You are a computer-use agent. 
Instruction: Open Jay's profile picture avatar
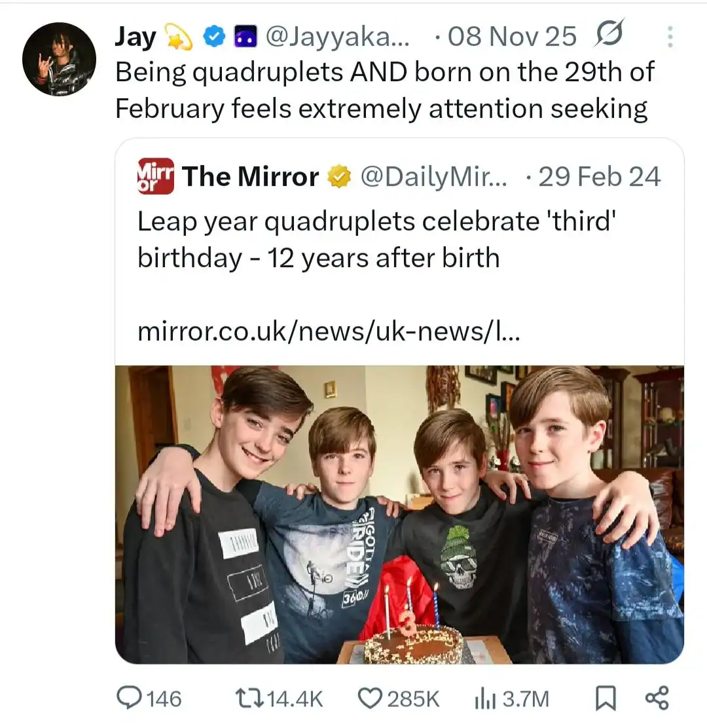(x=59, y=60)
